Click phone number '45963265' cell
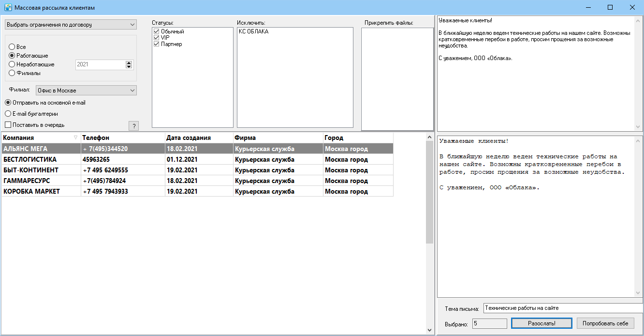The width and height of the screenshot is (644, 336). (x=123, y=159)
